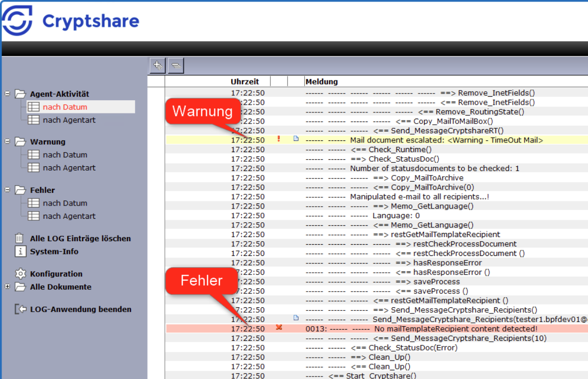The width and height of the screenshot is (588, 379).
Task: Open nach Agentart under Agent-Aktivität
Action: pyautogui.click(x=69, y=121)
